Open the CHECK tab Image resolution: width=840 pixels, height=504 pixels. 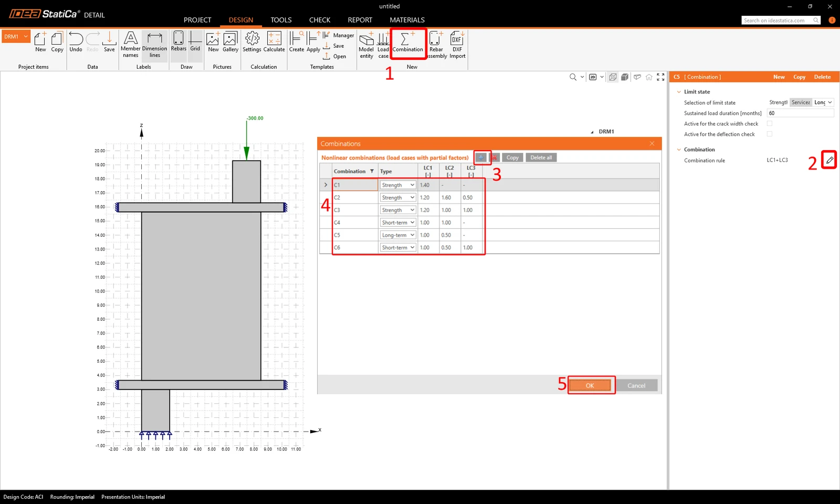coord(320,20)
